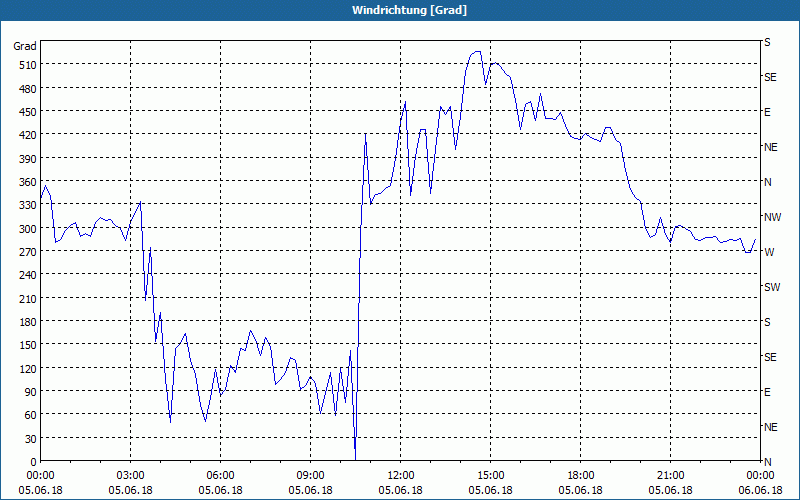Click compass 'E' label level with 450
This screenshot has width=800, height=500.
point(767,112)
